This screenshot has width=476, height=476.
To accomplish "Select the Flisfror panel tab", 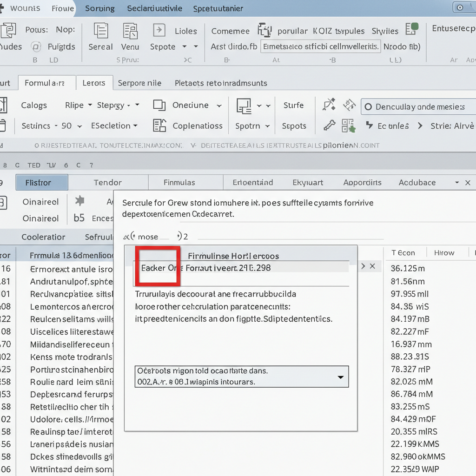I will (42, 182).
